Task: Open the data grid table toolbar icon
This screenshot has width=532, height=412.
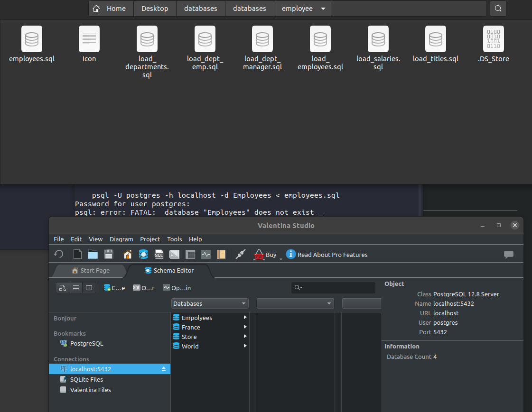Action: (x=190, y=254)
